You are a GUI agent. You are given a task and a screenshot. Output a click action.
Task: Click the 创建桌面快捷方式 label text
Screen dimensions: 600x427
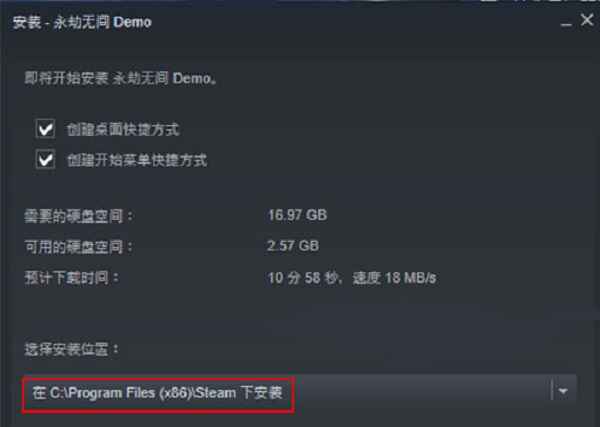coord(123,129)
